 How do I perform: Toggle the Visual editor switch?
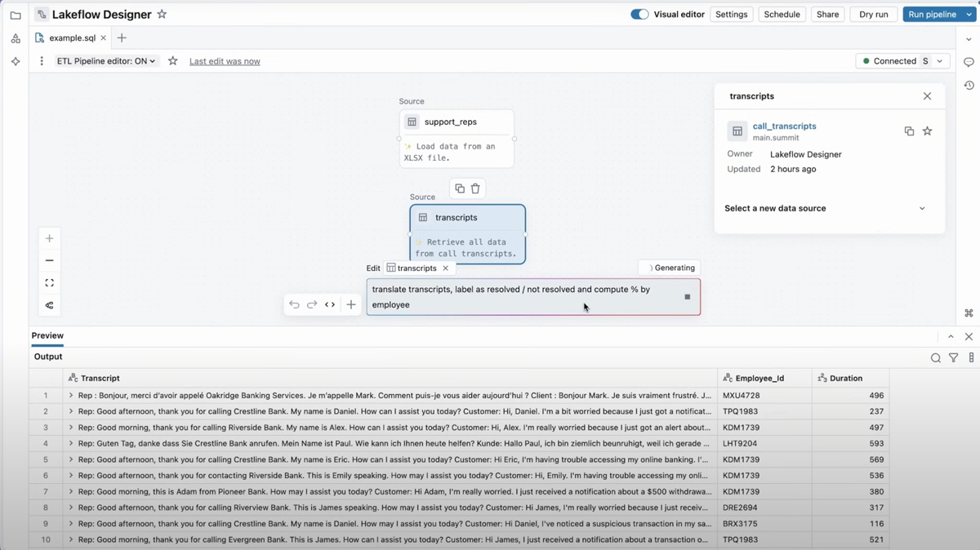coord(639,15)
